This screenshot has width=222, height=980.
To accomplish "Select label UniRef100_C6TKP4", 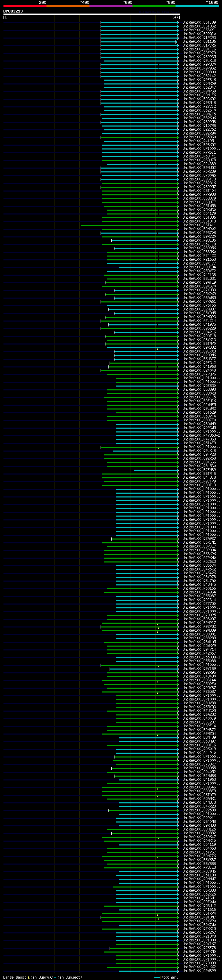I will click(199, 913).
